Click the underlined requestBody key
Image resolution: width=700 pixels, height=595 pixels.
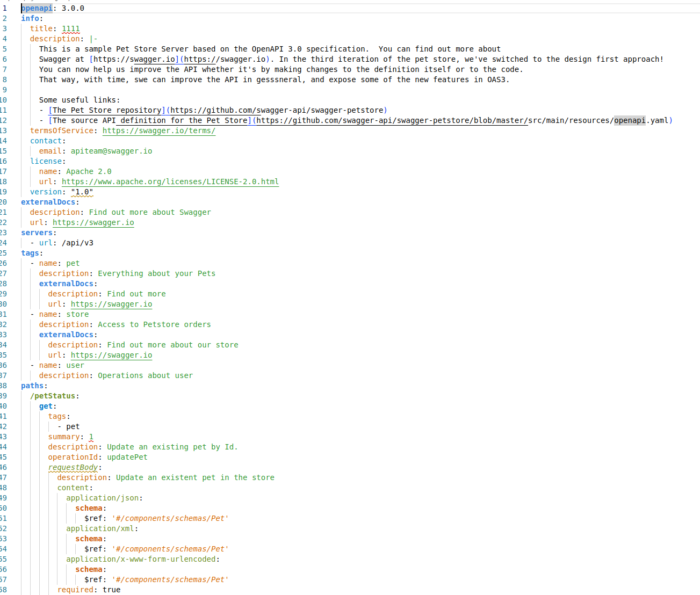(73, 467)
